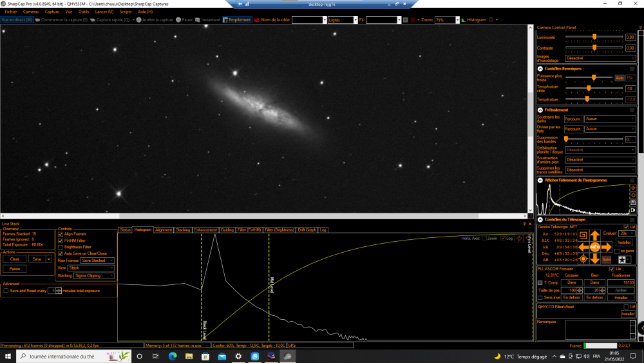Click the magnifier icon right of Histogram

pyautogui.click(x=491, y=20)
